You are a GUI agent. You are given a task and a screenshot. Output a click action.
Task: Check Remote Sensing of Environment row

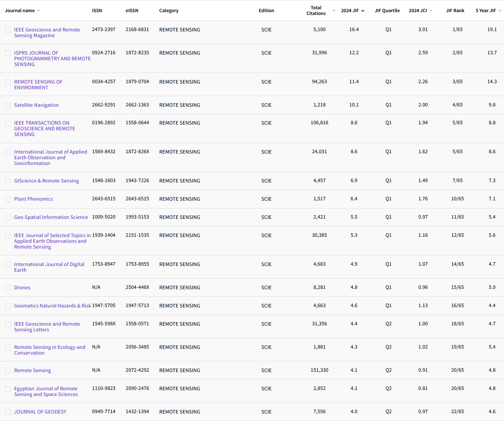[x=8, y=82]
